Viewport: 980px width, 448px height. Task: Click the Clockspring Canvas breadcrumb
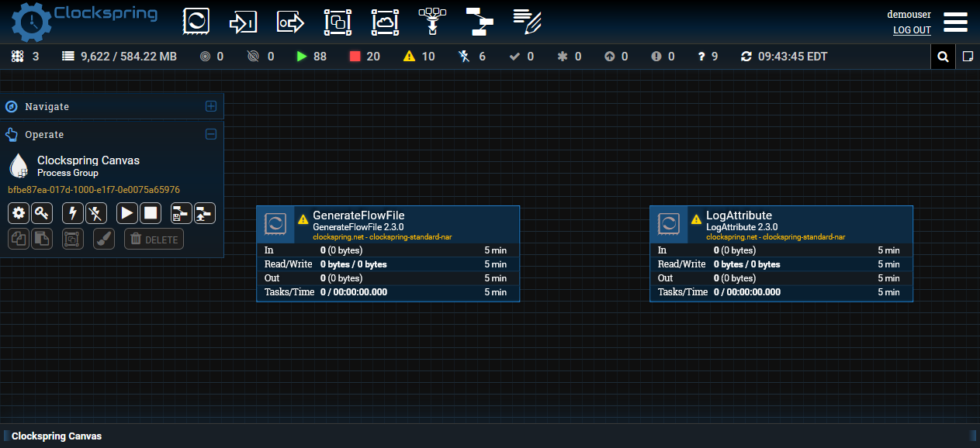pyautogui.click(x=54, y=436)
